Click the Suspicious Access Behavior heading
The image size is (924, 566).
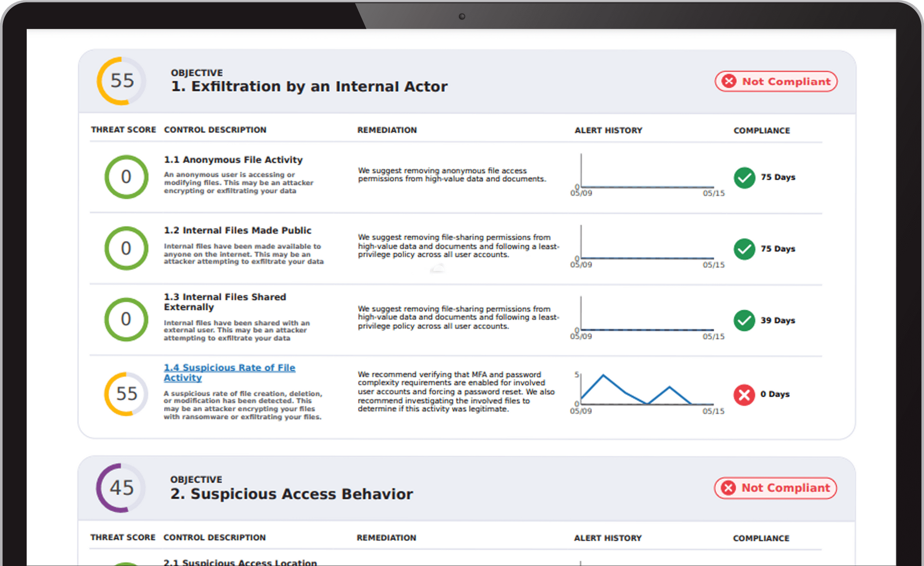pyautogui.click(x=292, y=494)
